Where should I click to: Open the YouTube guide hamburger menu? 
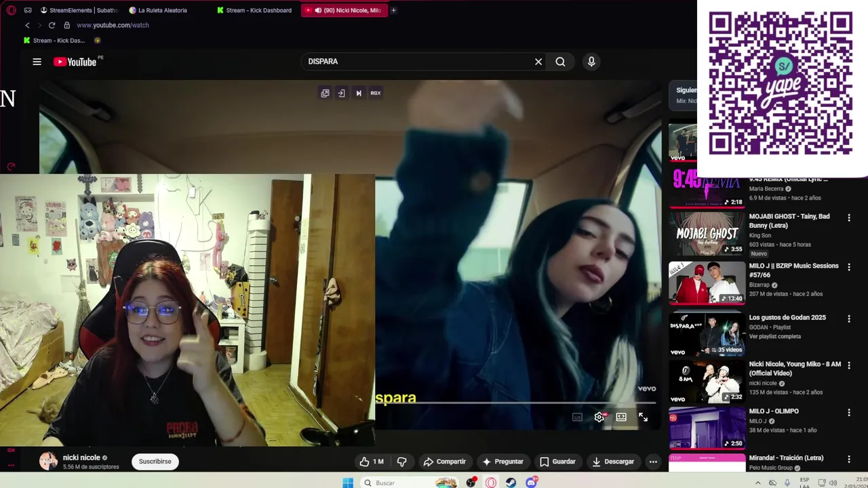coord(37,62)
